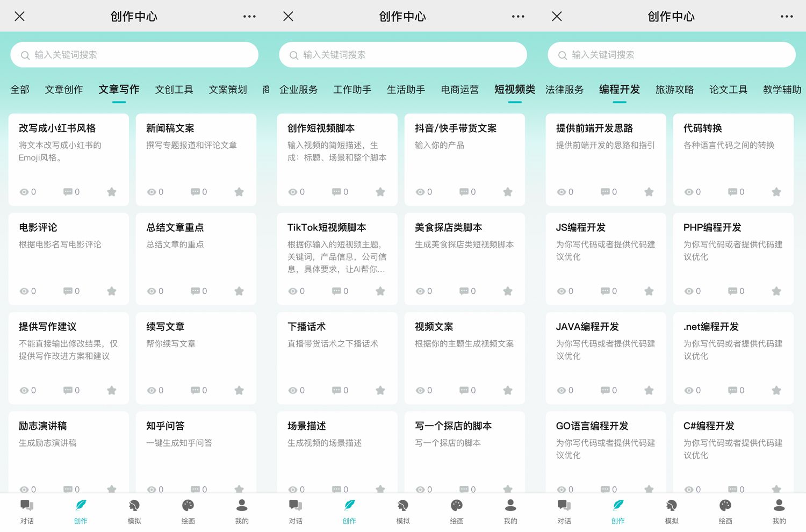Image resolution: width=806 pixels, height=532 pixels.
Task: Focus keyword search field in right panel
Action: tap(672, 55)
